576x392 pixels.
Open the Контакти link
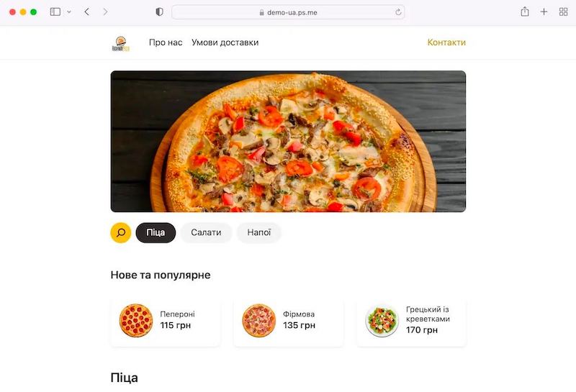tap(446, 42)
